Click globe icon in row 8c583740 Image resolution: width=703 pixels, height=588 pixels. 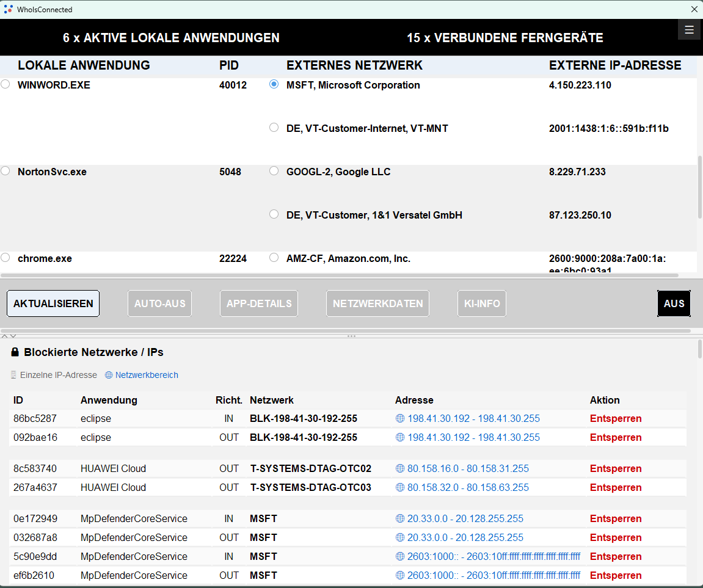click(400, 468)
